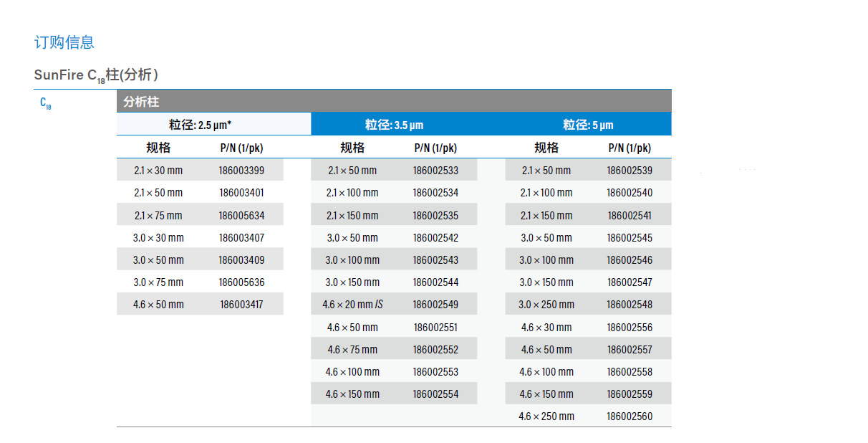Click the 3.0 × 75 mm spec
This screenshot has height=443, width=868.
point(158,282)
